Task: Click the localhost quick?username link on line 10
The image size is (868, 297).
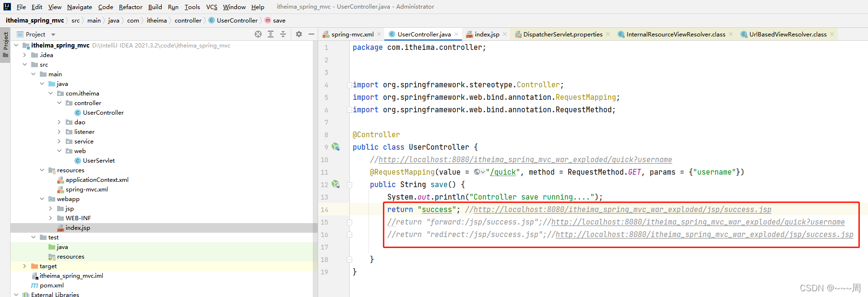Action: pyautogui.click(x=525, y=160)
